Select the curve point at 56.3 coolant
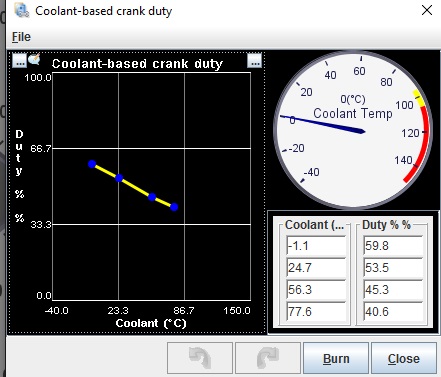The width and height of the screenshot is (441, 377). click(152, 197)
